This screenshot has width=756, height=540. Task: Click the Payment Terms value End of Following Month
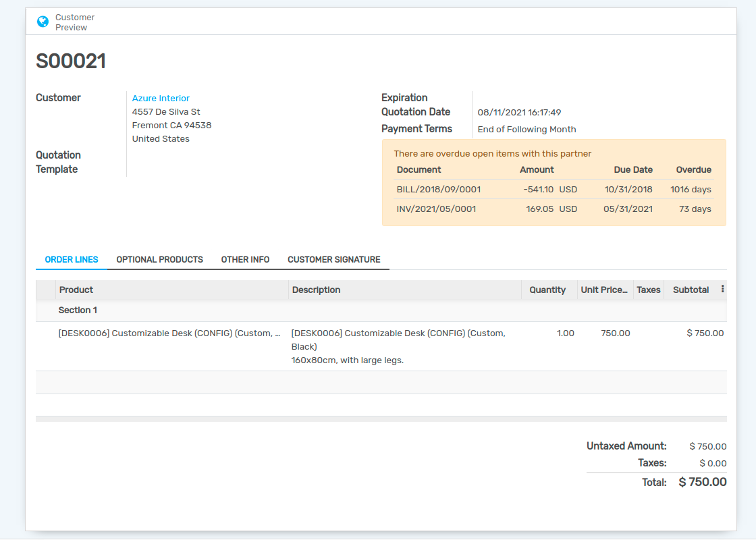pos(526,129)
